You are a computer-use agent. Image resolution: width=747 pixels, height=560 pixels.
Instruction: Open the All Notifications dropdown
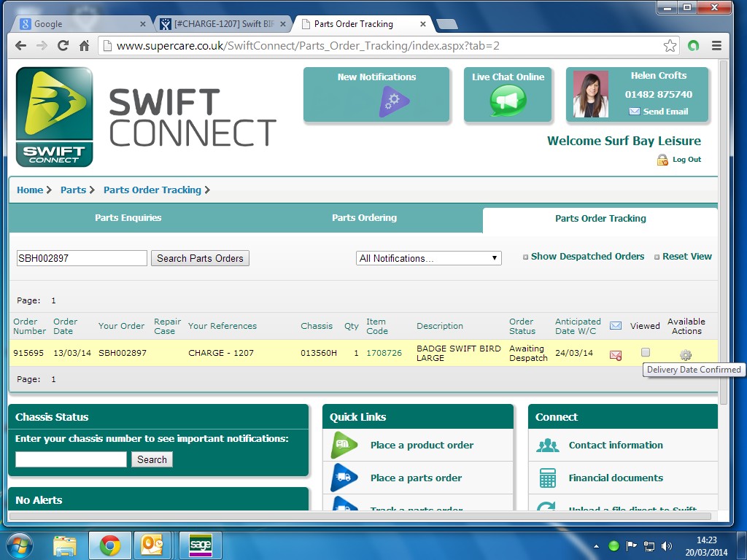click(428, 258)
